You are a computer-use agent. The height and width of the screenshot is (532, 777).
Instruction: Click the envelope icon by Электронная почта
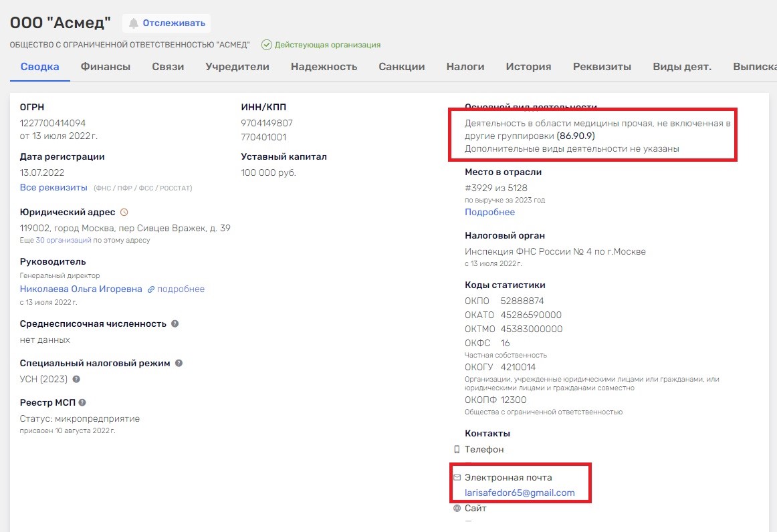tap(457, 477)
